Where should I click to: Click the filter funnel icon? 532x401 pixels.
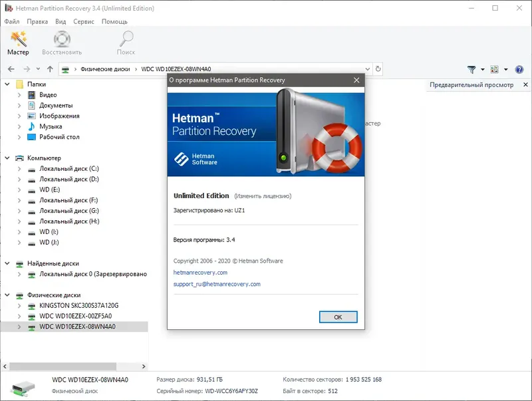[471, 68]
